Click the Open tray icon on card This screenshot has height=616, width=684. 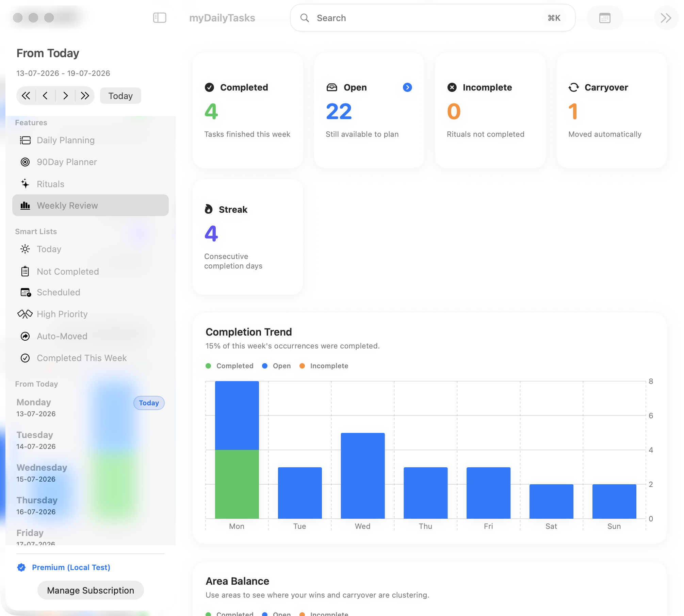coord(332,87)
